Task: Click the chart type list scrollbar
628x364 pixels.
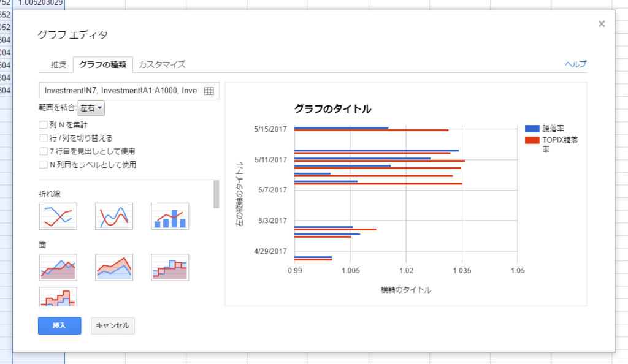Action: [x=216, y=194]
